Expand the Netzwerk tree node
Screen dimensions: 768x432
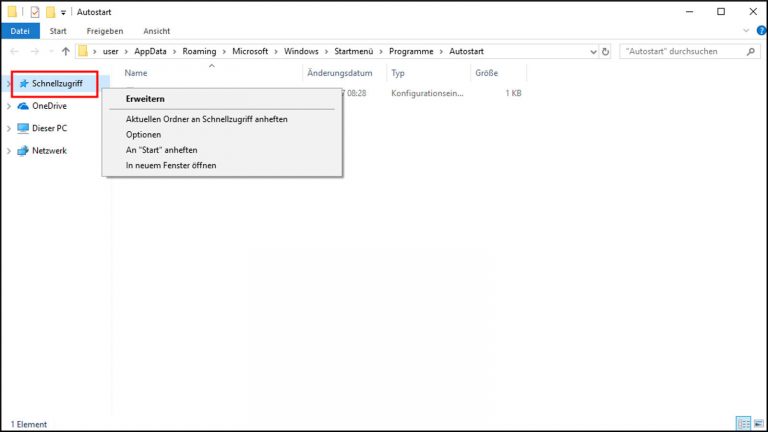tap(9, 151)
